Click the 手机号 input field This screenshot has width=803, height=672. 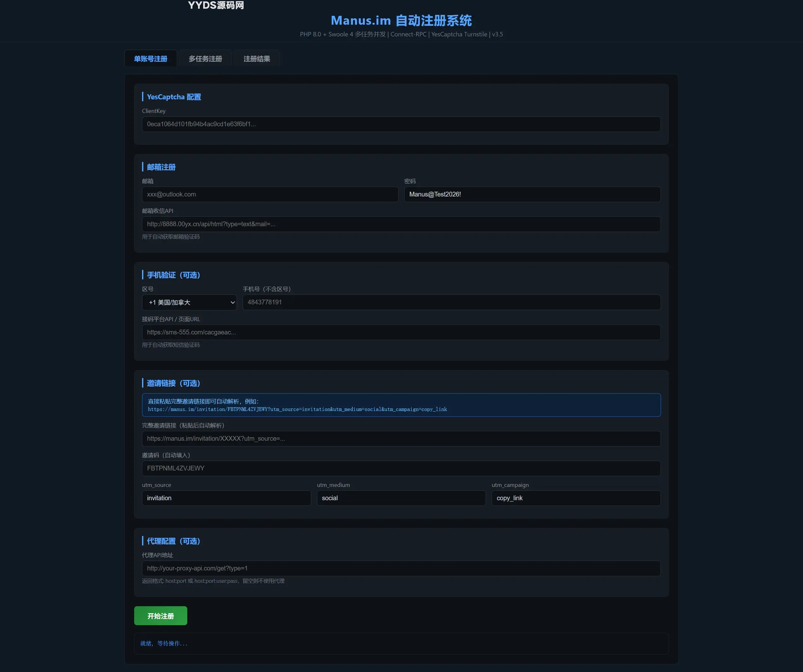(451, 302)
